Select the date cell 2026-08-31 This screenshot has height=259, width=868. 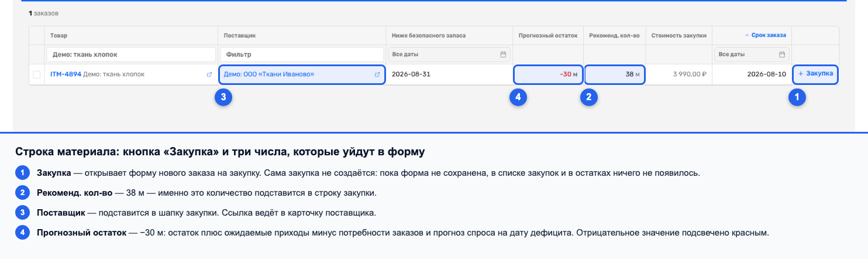[449, 74]
